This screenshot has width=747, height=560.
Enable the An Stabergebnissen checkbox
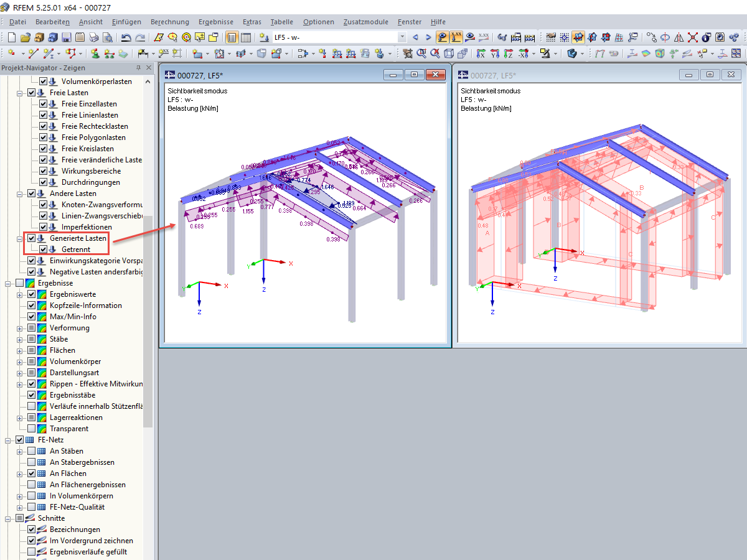point(32,462)
